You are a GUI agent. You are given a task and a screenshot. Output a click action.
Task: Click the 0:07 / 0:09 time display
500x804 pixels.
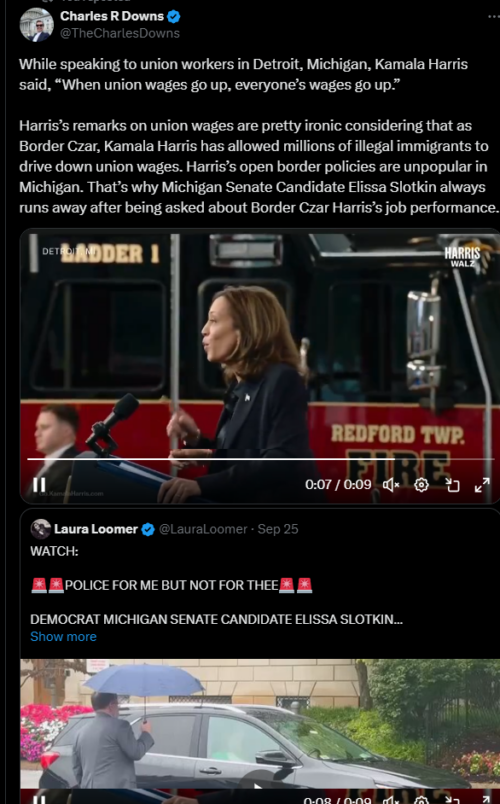pos(338,485)
